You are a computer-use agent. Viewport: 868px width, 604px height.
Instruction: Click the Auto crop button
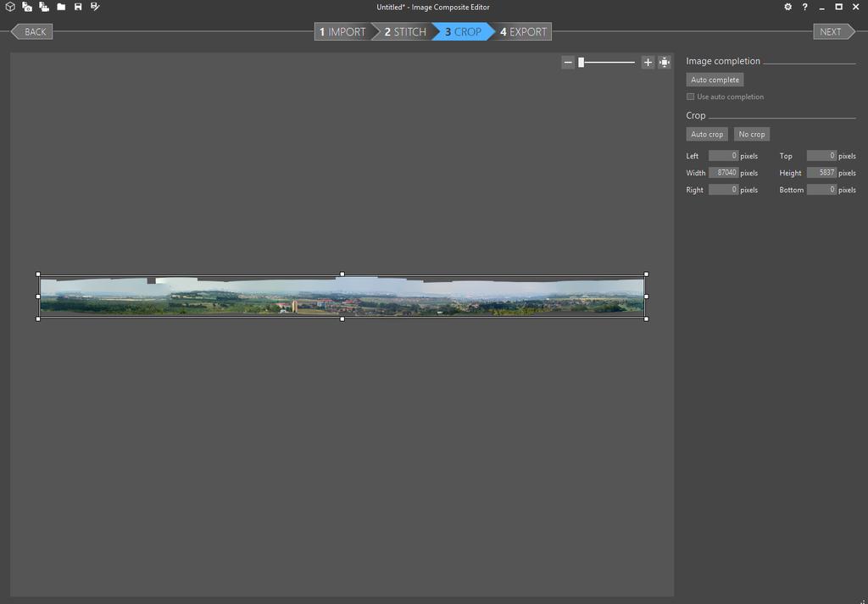[x=707, y=135]
